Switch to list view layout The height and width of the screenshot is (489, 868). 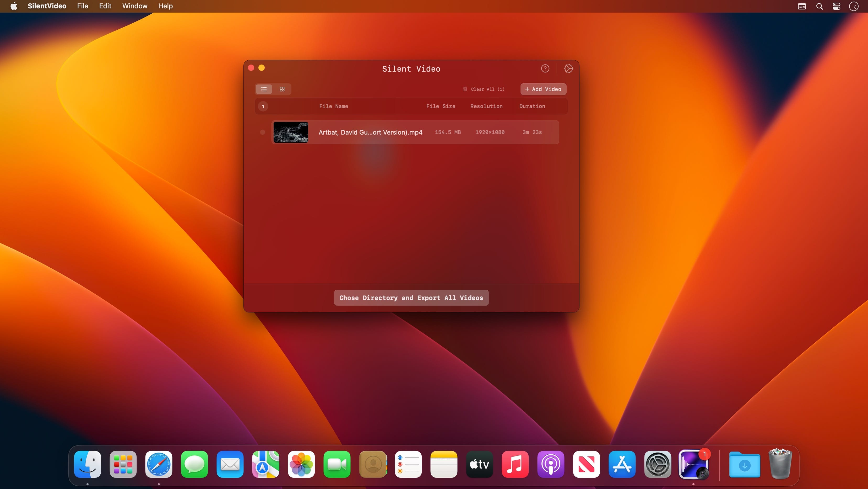pos(264,89)
